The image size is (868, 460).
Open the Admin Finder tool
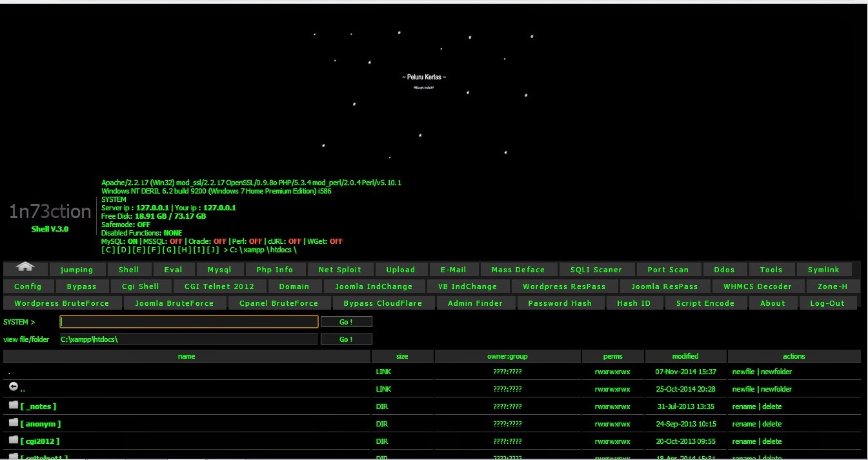[476, 303]
